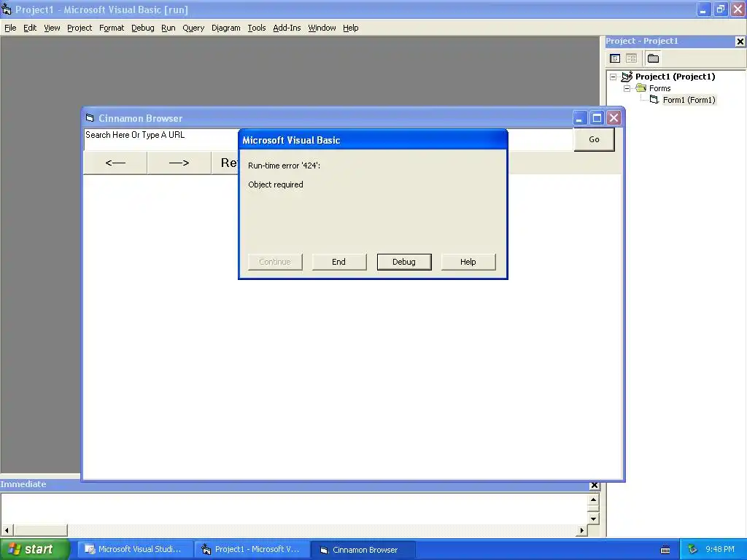The height and width of the screenshot is (560, 747).
Task: Open the Add-Ins menu
Action: [x=287, y=28]
